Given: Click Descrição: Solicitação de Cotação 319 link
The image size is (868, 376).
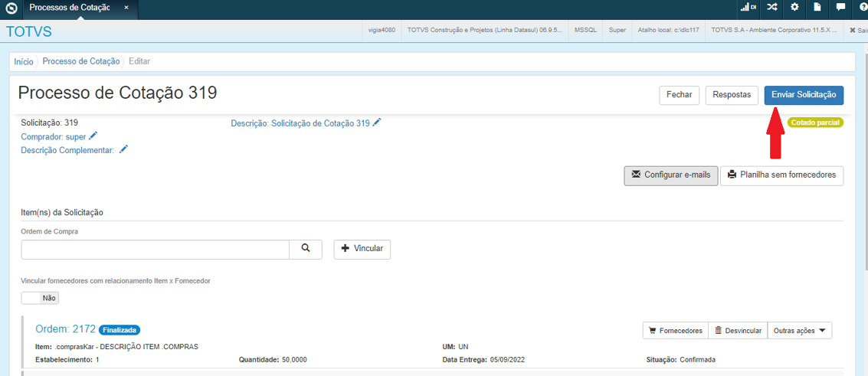Looking at the screenshot, I should point(300,123).
